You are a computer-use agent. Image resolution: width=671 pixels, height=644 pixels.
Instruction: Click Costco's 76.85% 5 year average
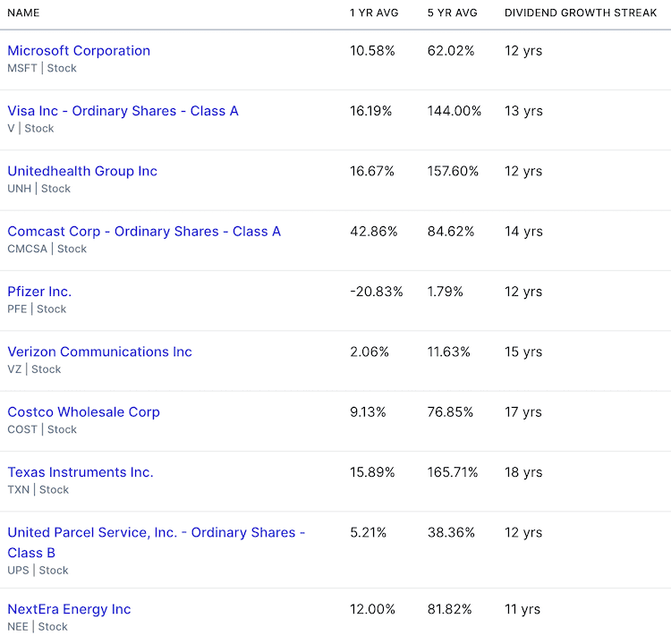450,412
